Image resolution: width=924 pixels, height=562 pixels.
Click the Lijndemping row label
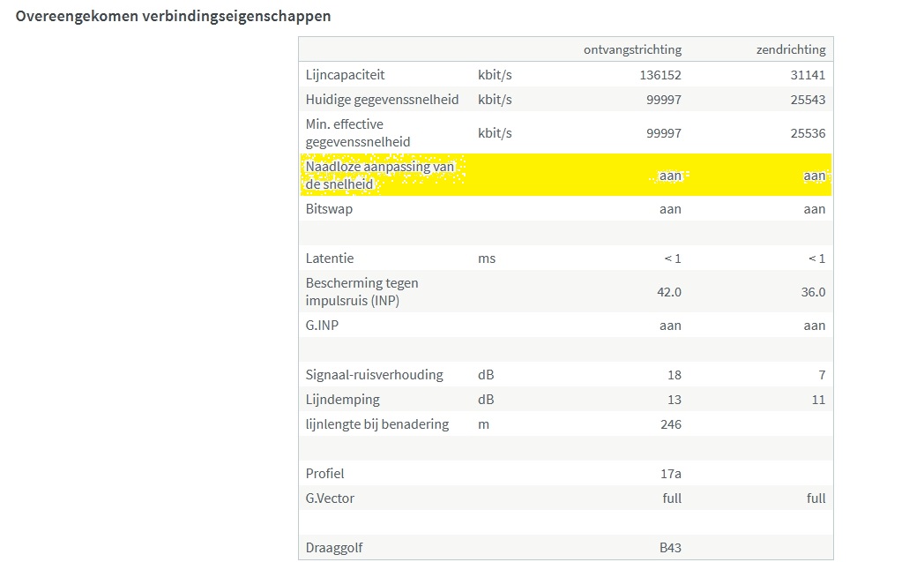342,400
